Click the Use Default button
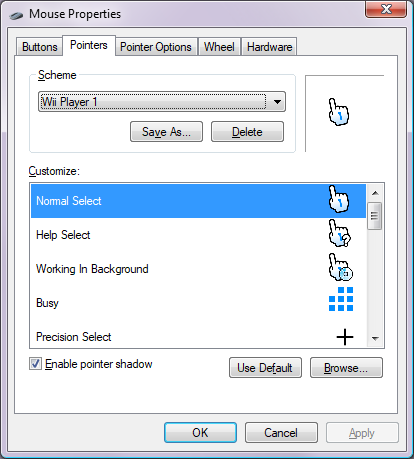The height and width of the screenshot is (459, 414). pos(265,368)
